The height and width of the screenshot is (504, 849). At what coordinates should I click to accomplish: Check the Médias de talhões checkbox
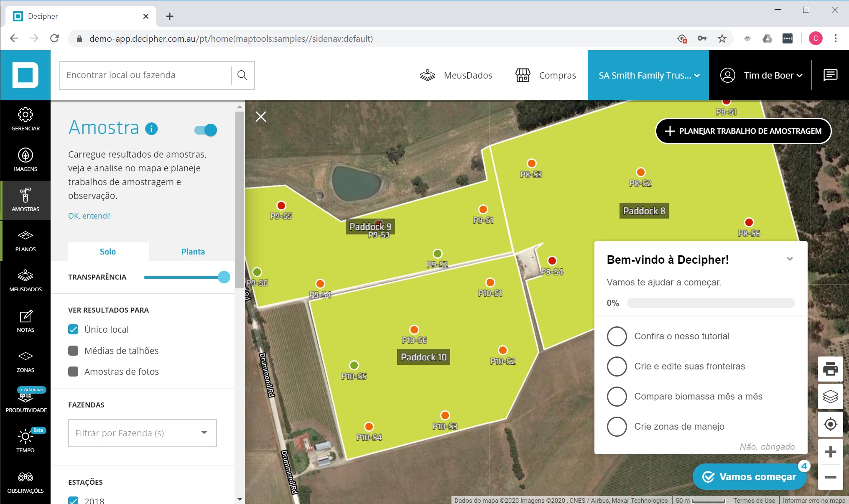(73, 351)
